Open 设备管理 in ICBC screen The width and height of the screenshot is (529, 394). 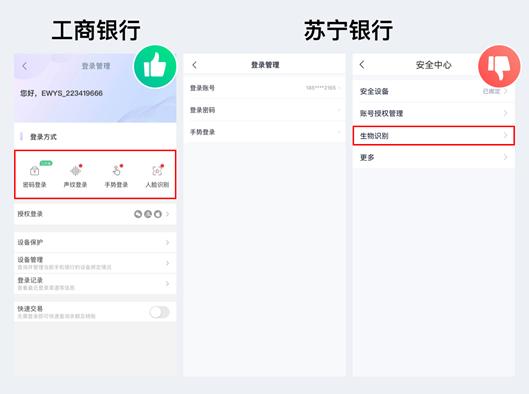(x=95, y=263)
